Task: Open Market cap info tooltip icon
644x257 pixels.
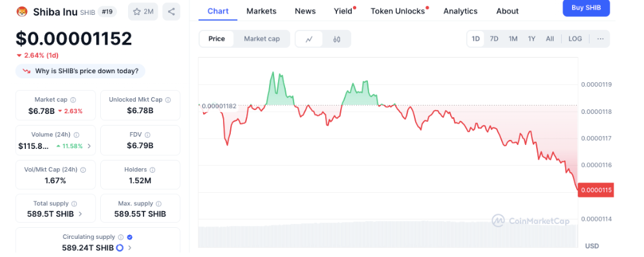Action: (73, 100)
